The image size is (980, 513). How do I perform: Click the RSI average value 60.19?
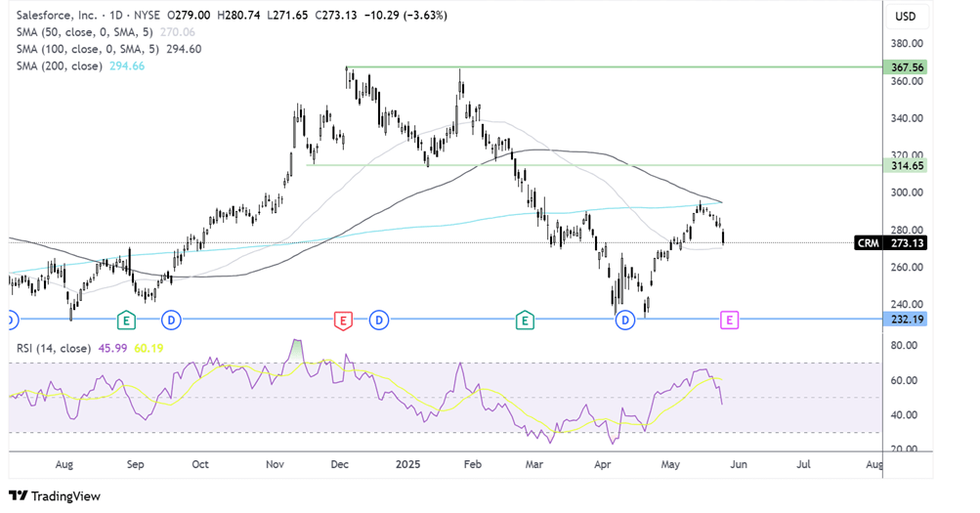(x=149, y=348)
